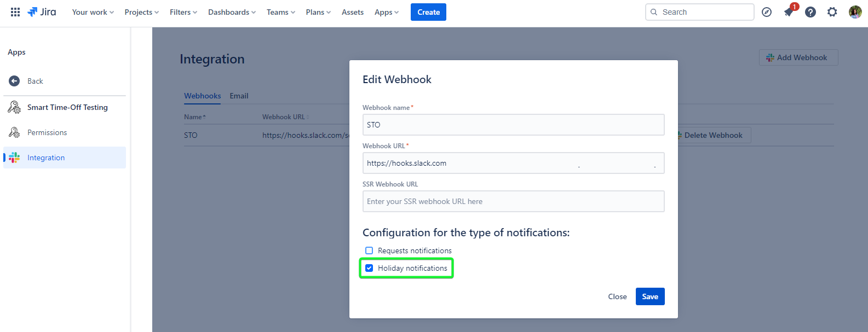Click the SSR Webhook URL field
This screenshot has width=868, height=332.
(513, 201)
